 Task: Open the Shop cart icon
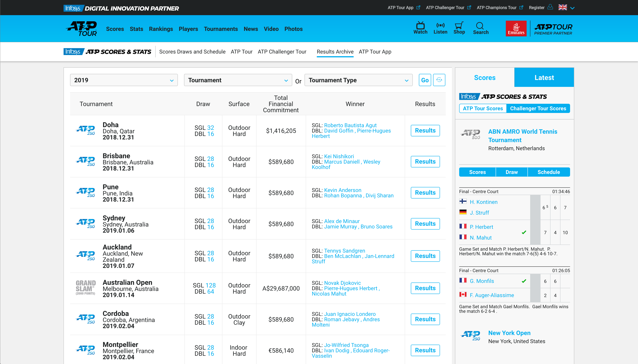(459, 26)
